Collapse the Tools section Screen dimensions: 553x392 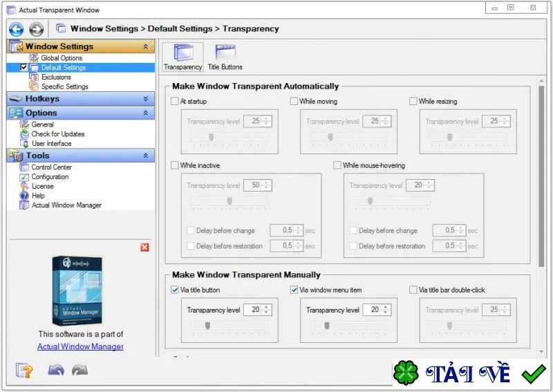[x=146, y=156]
